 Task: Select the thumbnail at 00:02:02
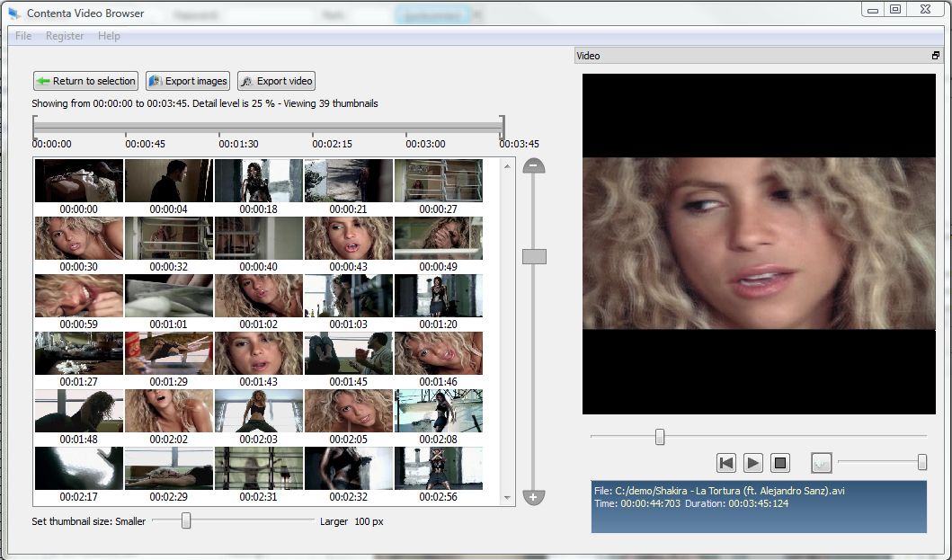(x=169, y=411)
